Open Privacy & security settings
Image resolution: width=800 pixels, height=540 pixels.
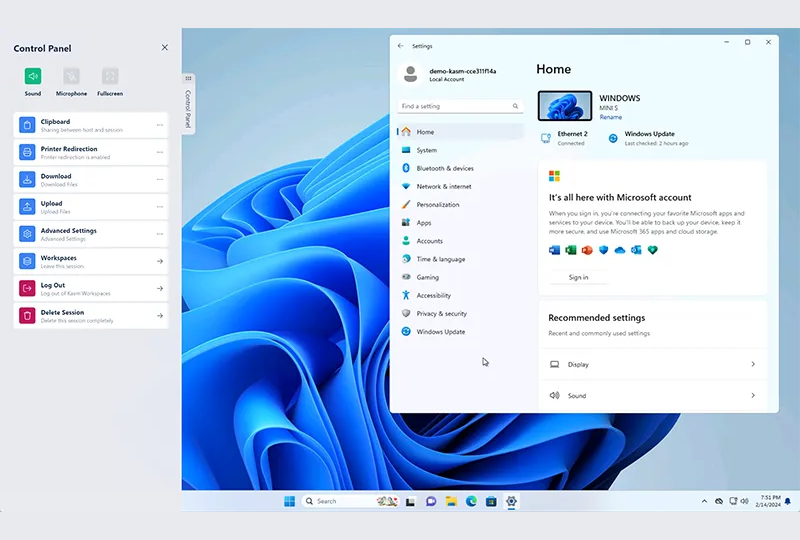tap(460, 313)
